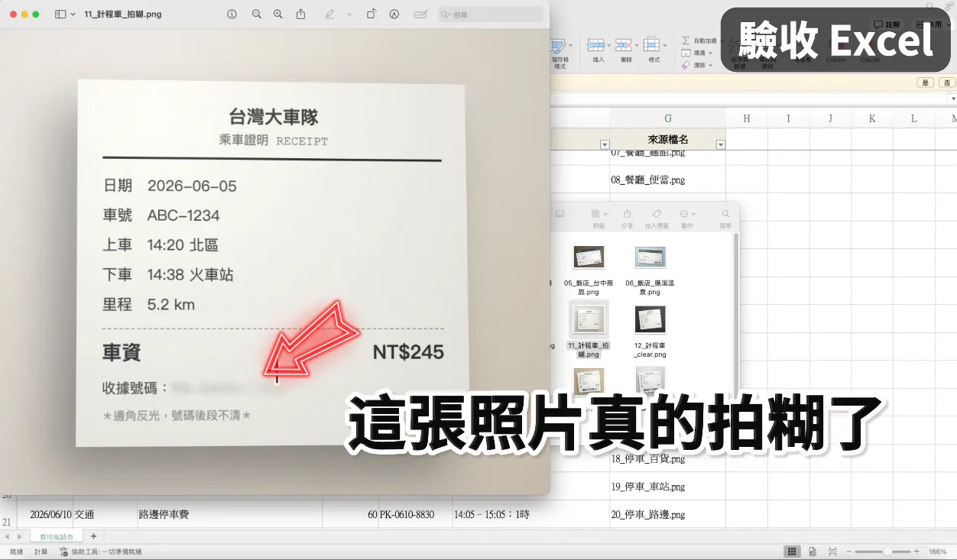Expand Preview sidebar view options chevron
Screen dimensions: 957x560
[73, 15]
